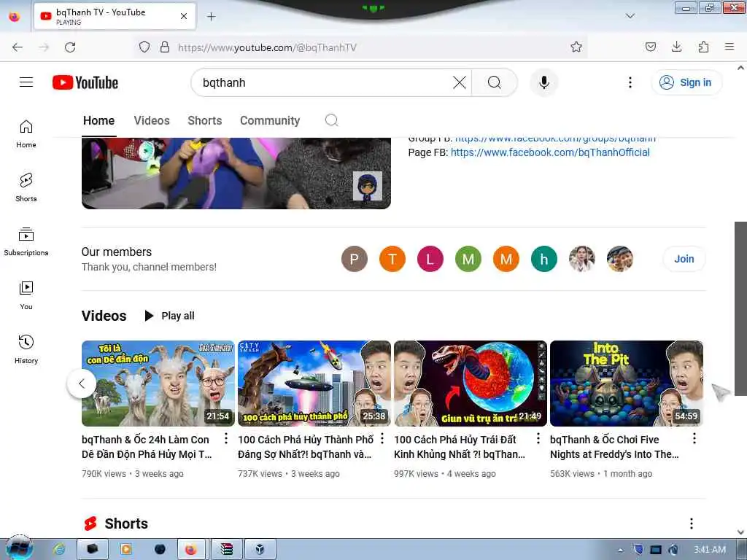Open the taskbar clock showing 3:41 AM
747x560 pixels.
click(709, 550)
